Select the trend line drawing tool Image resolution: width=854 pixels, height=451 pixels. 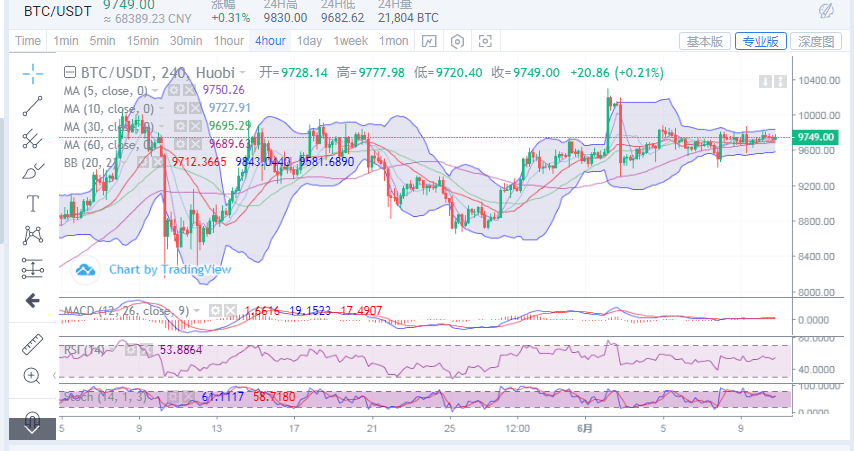(32, 105)
